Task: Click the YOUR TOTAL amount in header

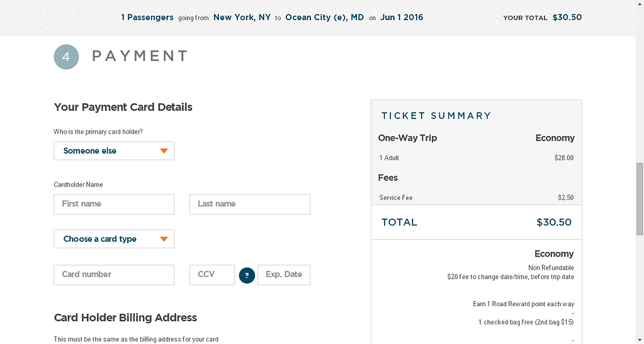Action: 567,18
